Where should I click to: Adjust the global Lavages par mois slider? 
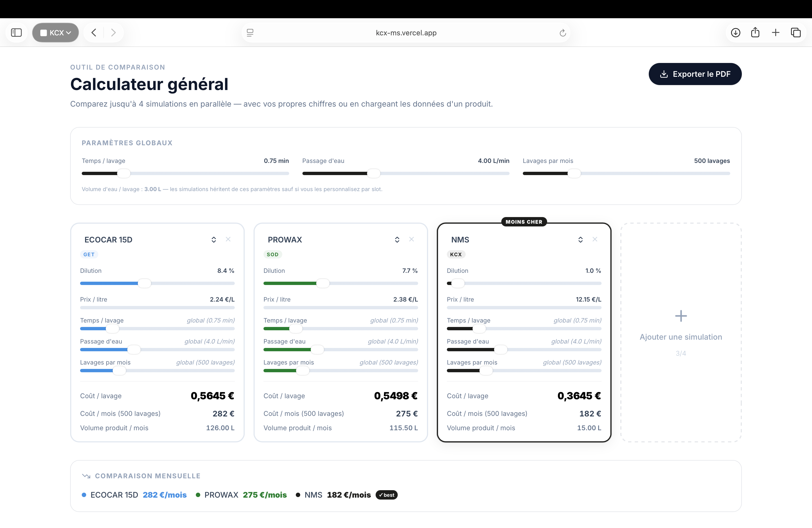[x=626, y=173]
